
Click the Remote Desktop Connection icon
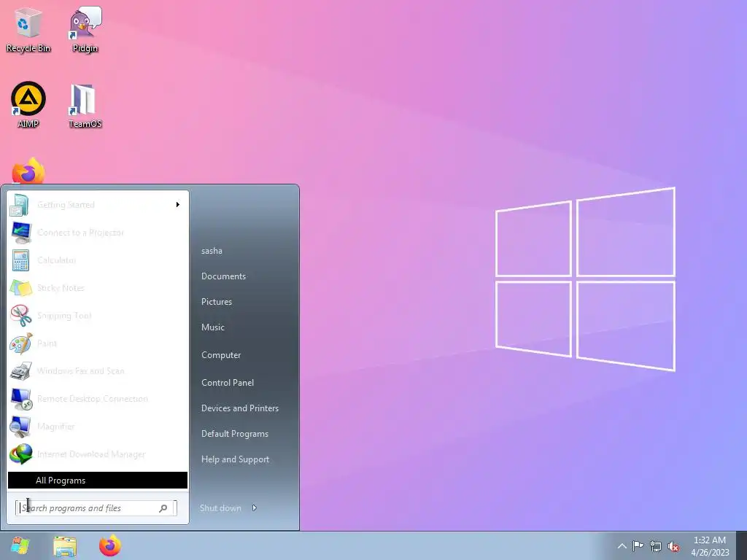[20, 399]
